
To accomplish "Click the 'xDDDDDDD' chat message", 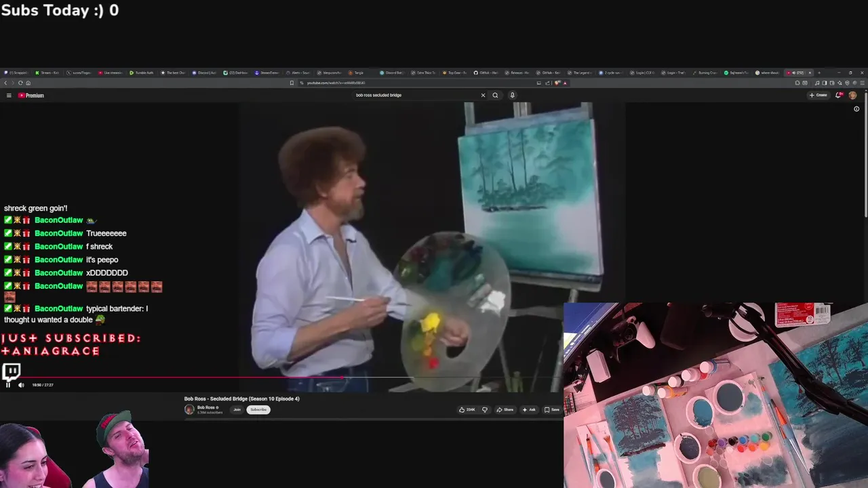I will (x=107, y=272).
